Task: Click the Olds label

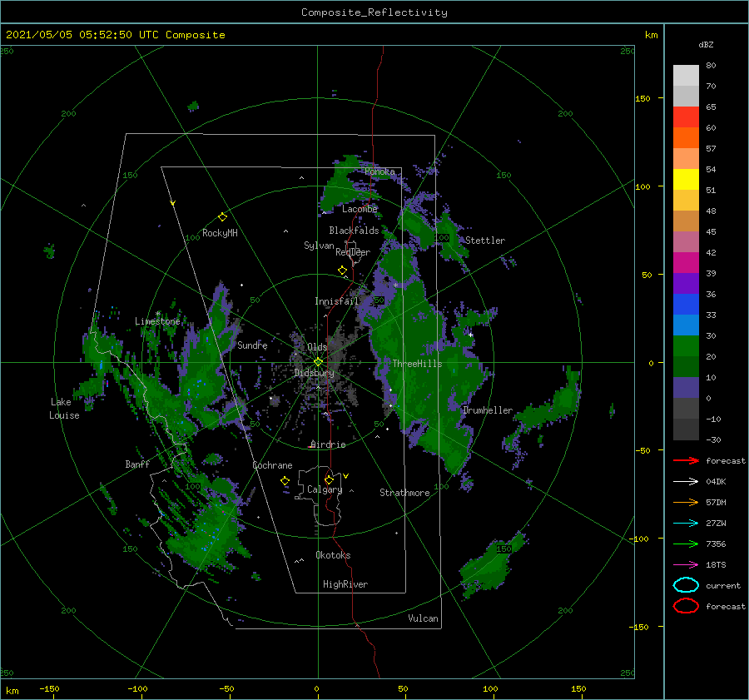Action: (317, 347)
